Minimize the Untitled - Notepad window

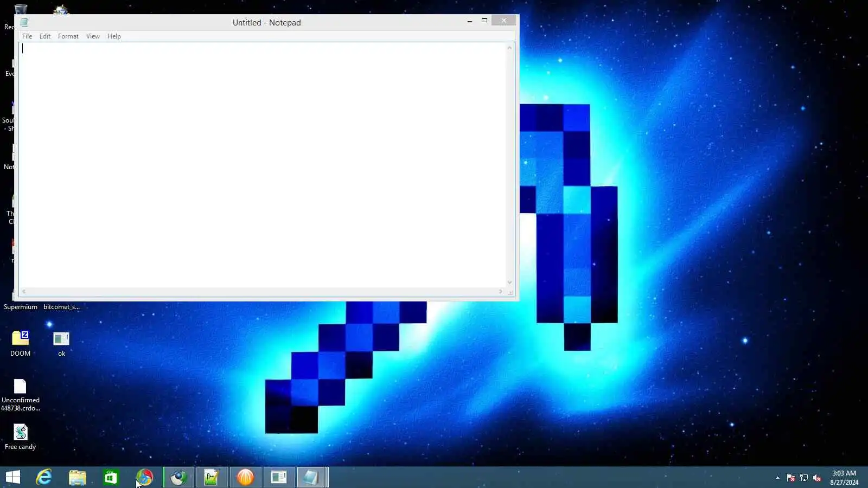click(470, 21)
